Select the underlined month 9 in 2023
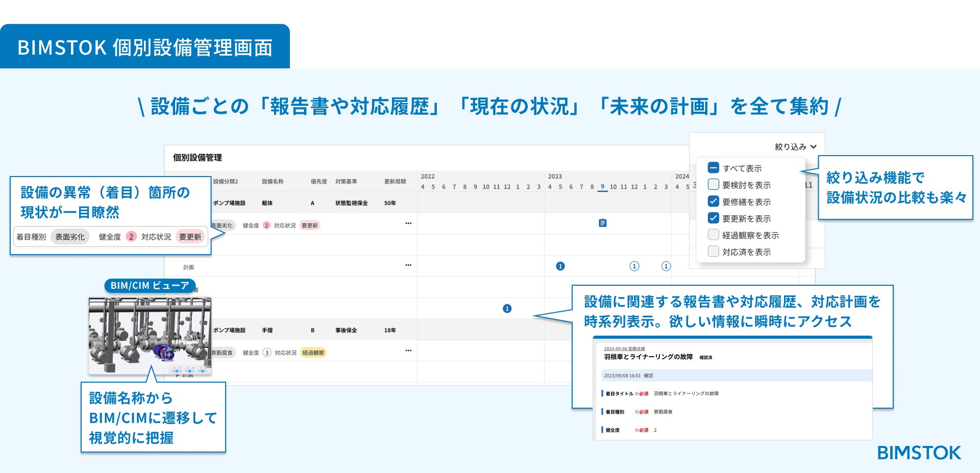The height and width of the screenshot is (473, 980). 603,187
